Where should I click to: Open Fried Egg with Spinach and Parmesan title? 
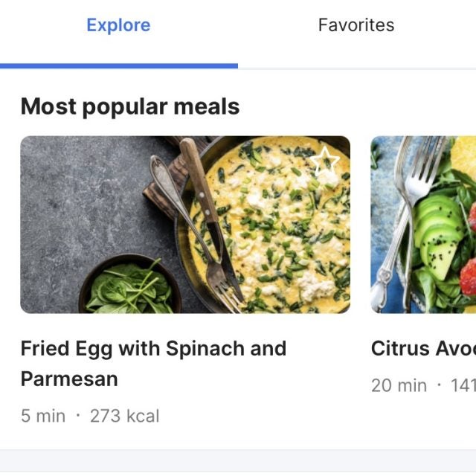point(153,349)
